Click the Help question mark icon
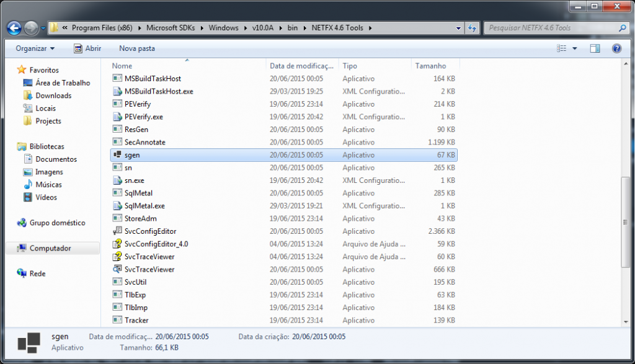Image resolution: width=635 pixels, height=364 pixels. click(616, 48)
